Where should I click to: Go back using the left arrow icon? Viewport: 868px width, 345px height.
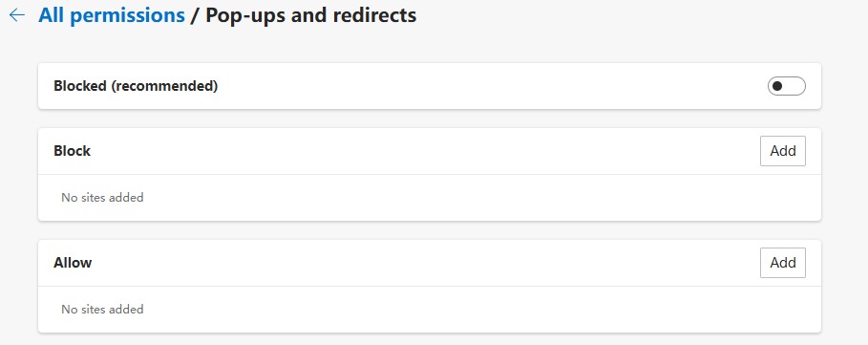(x=17, y=15)
